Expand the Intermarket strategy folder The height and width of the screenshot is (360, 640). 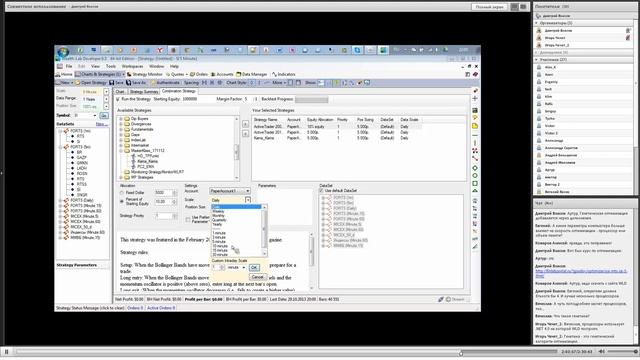tap(121, 145)
